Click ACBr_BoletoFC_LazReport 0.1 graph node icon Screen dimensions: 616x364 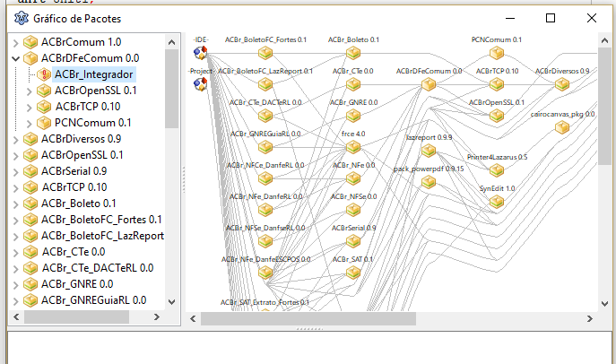click(x=265, y=84)
